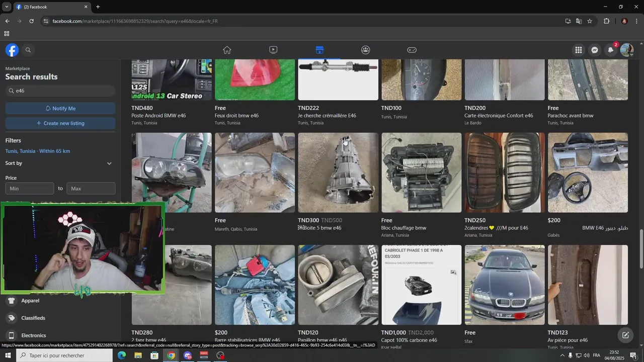Click the Notify Me button
The height and width of the screenshot is (362, 644).
tap(60, 108)
